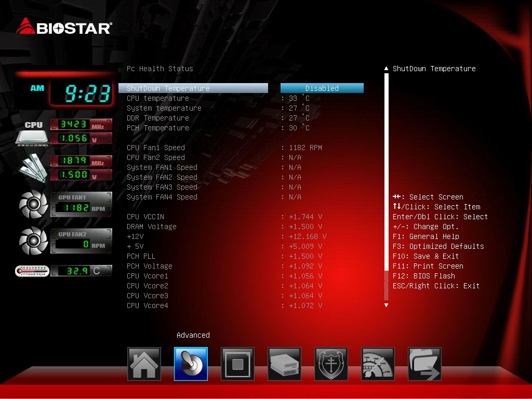Open the Main home screen icon
532x399 pixels.
(144, 364)
